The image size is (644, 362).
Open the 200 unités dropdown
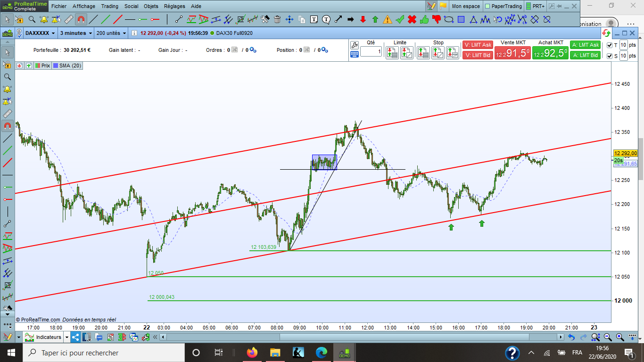tap(111, 33)
